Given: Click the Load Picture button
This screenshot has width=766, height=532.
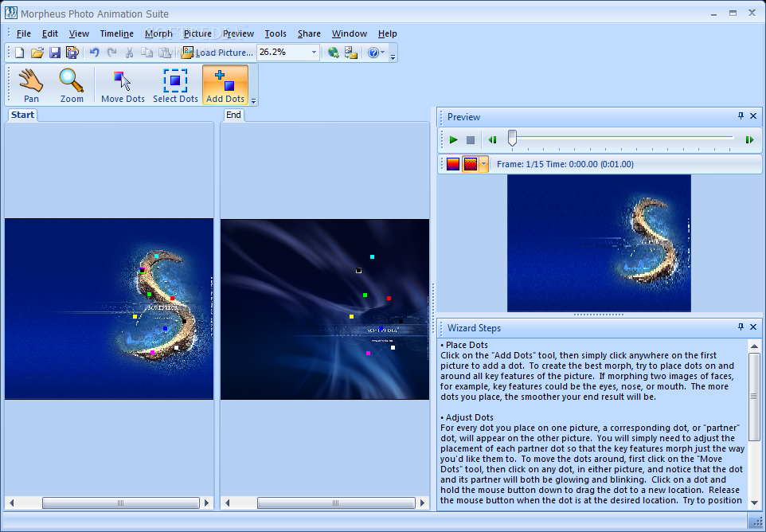Looking at the screenshot, I should [217, 53].
